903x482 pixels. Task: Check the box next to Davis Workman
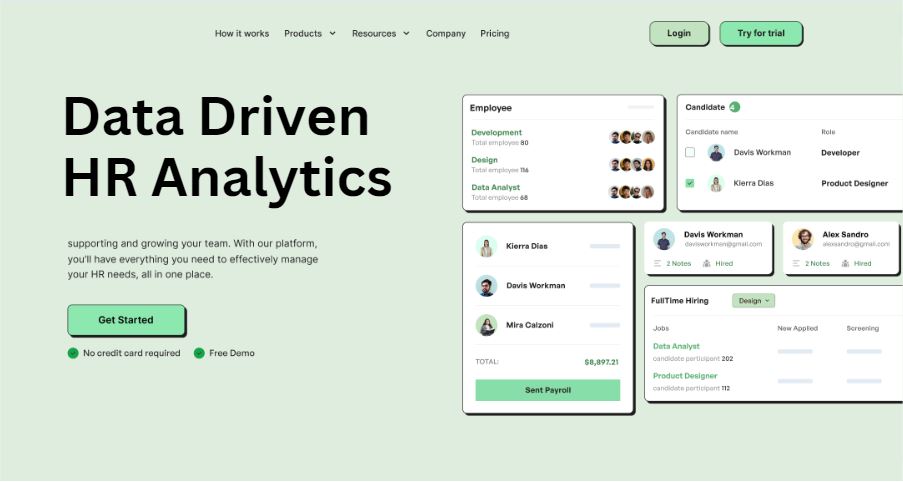coord(690,153)
